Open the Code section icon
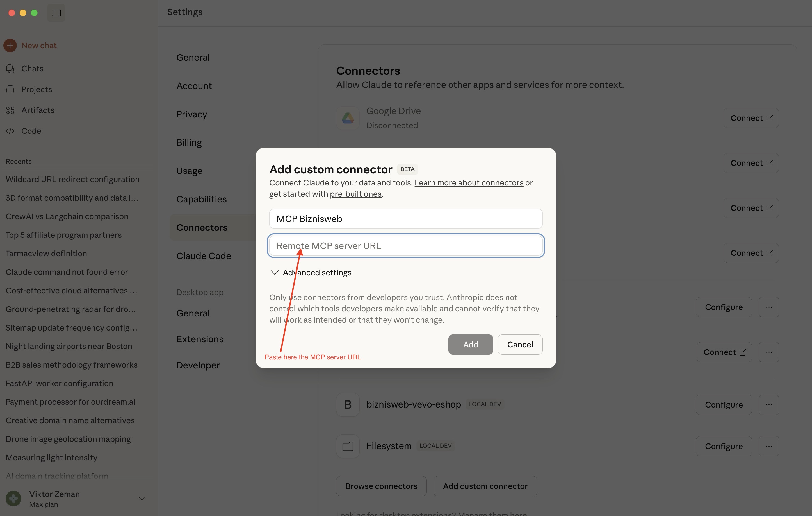Viewport: 812px width, 516px height. coord(10,131)
